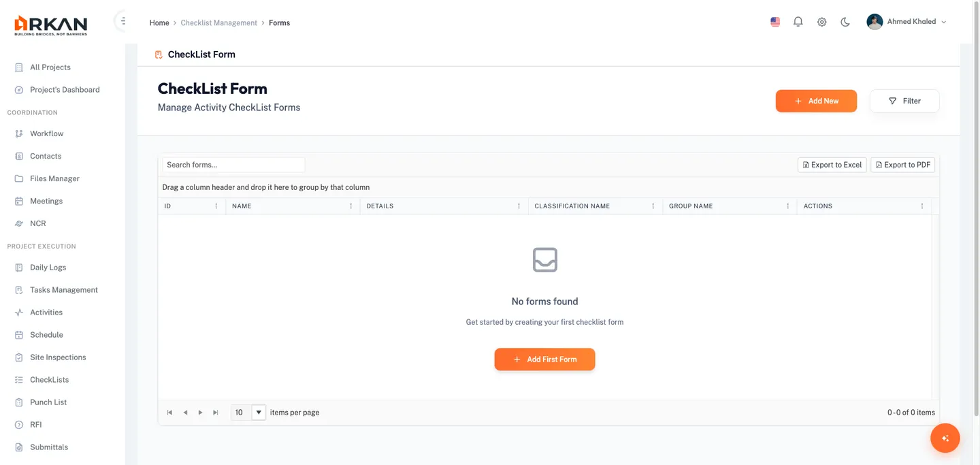This screenshot has width=980, height=465.
Task: Click the Add First Form button
Action: point(544,359)
